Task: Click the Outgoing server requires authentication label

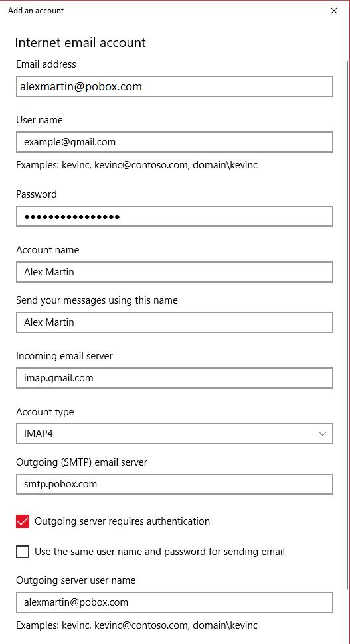Action: click(122, 521)
